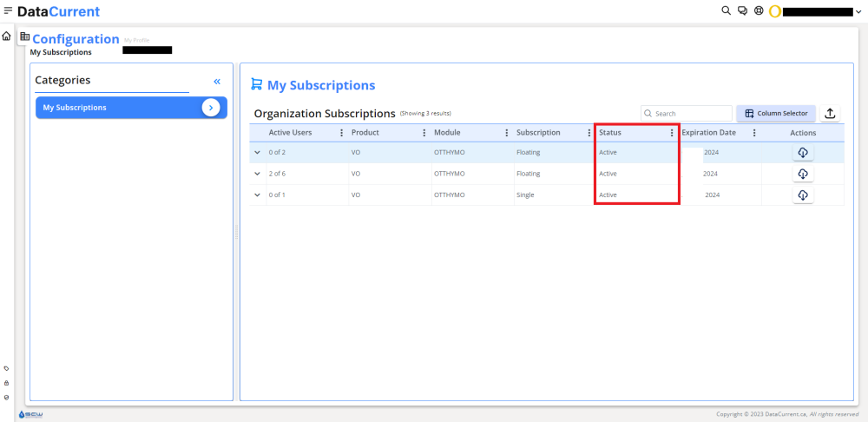Click the Actions column header
Viewport: 868px width, 422px height.
click(803, 133)
